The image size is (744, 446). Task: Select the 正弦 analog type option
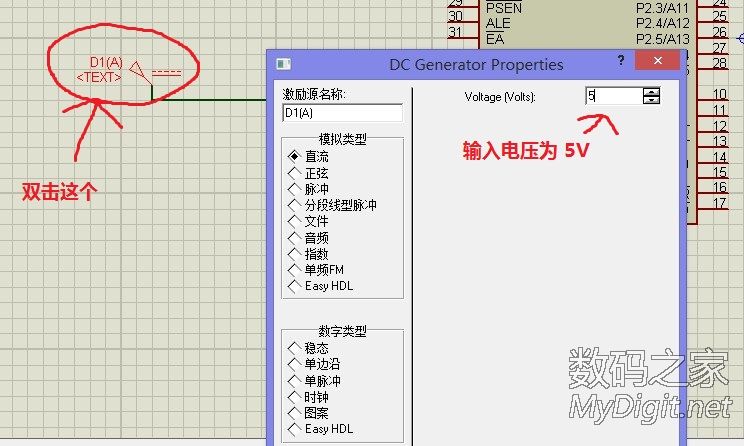tap(294, 173)
